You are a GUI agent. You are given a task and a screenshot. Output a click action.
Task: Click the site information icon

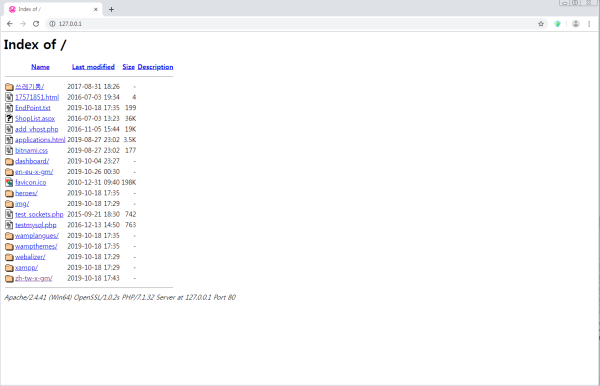[52, 24]
